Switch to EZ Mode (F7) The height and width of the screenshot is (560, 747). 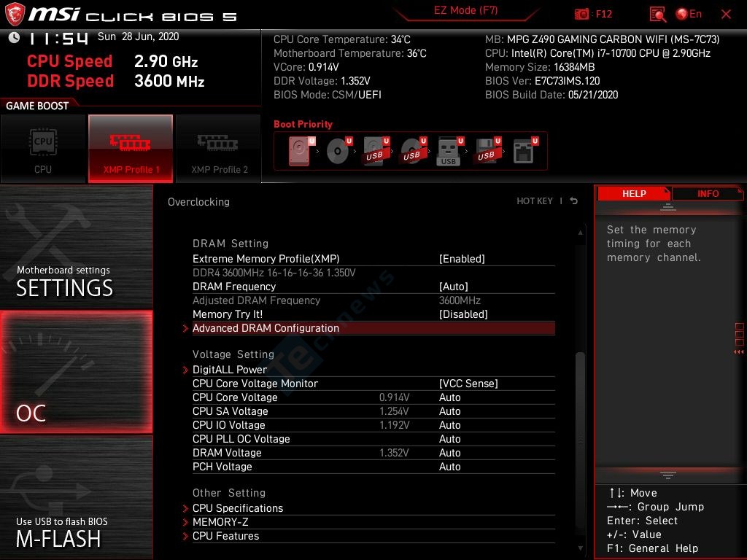click(465, 10)
